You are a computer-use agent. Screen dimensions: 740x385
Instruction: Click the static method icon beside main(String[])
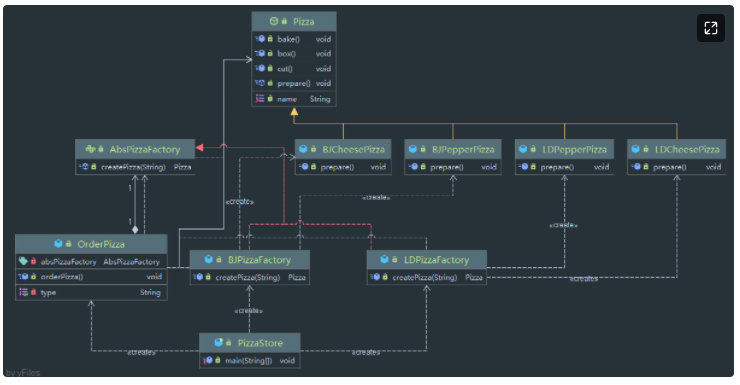click(208, 360)
